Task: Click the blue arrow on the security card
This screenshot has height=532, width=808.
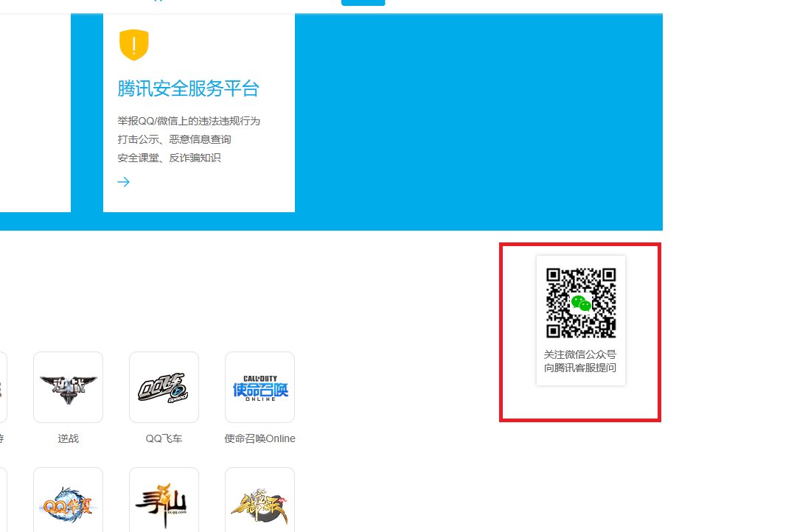Action: (x=123, y=181)
